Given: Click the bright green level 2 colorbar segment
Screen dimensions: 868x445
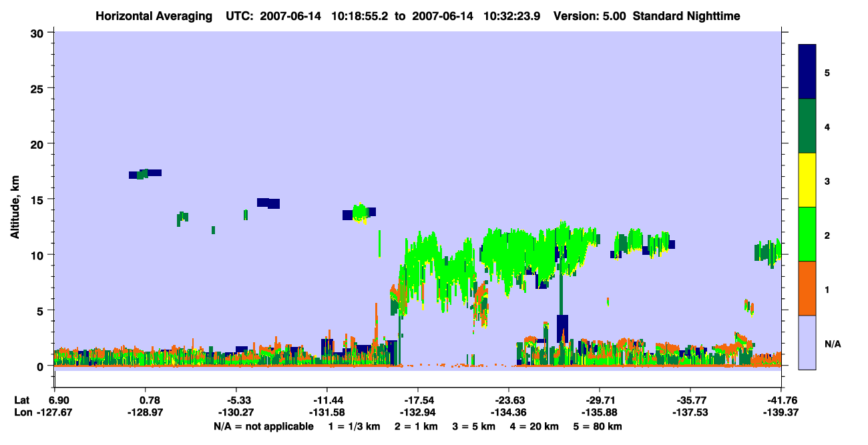Looking at the screenshot, I should (x=807, y=234).
